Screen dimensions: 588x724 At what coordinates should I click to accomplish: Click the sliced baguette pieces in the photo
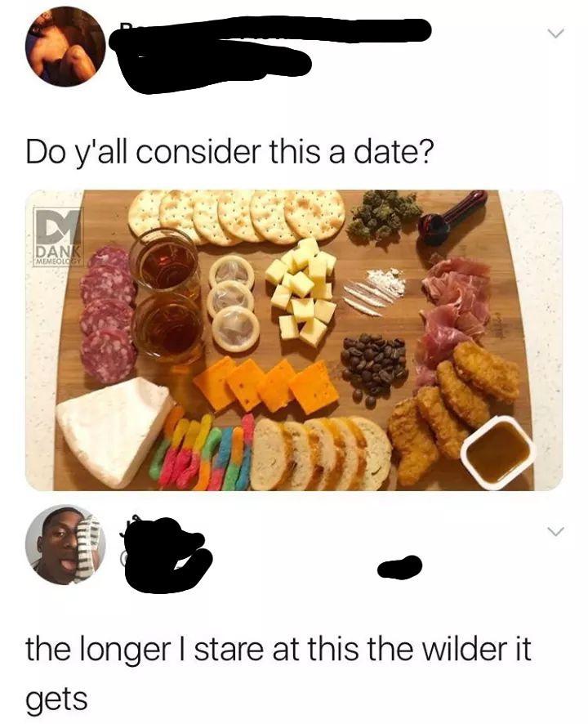click(321, 453)
